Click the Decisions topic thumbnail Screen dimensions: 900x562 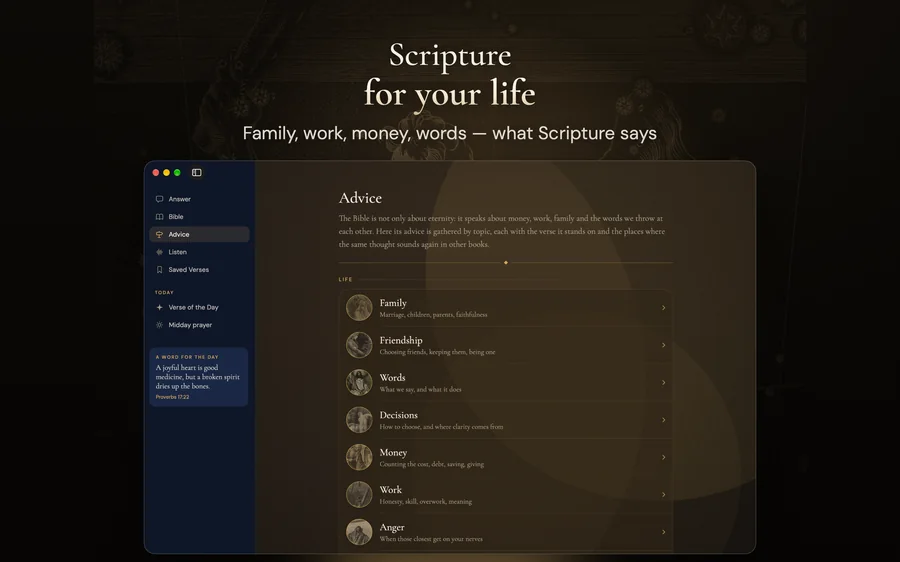pos(359,420)
